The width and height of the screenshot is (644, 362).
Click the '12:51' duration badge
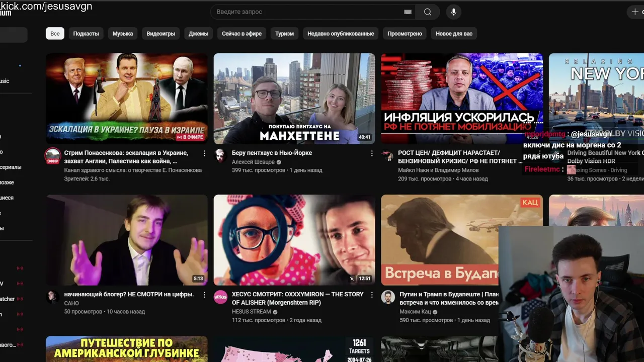pyautogui.click(x=364, y=279)
